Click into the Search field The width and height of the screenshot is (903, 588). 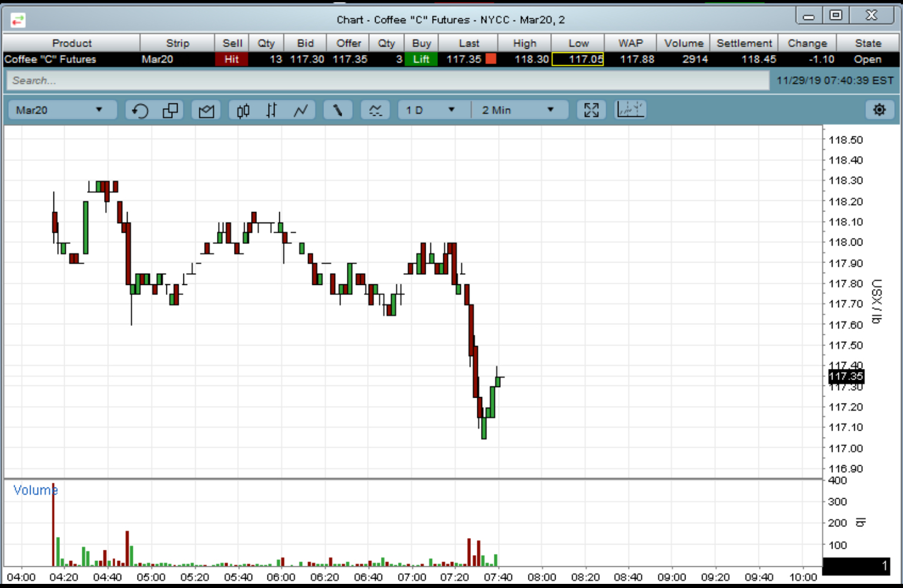click(x=387, y=80)
